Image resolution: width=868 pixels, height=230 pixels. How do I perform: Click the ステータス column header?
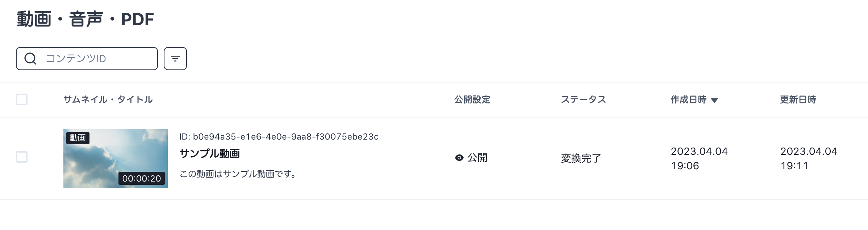pyautogui.click(x=583, y=99)
